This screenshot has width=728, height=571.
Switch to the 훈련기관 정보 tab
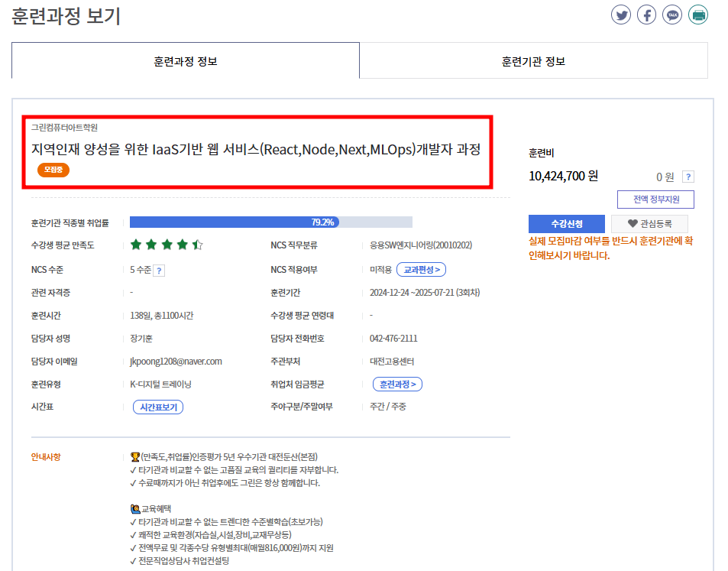pos(533,60)
